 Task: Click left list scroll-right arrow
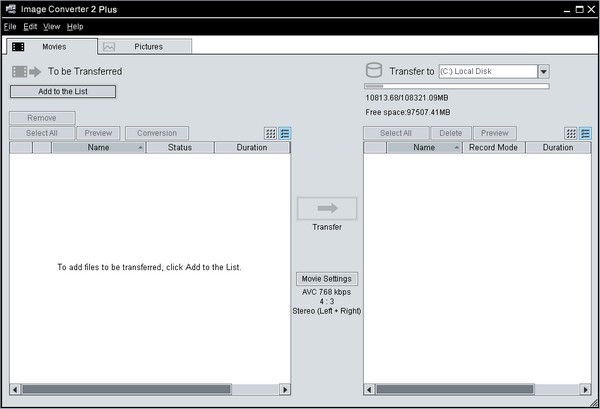(285, 389)
